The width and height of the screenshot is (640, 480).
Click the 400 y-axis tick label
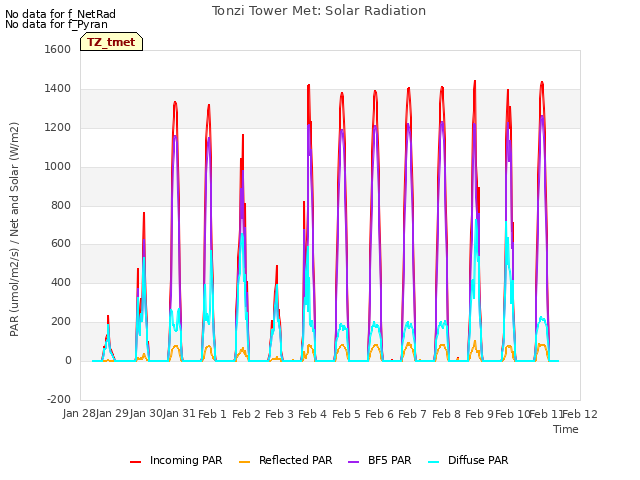[x=61, y=282]
